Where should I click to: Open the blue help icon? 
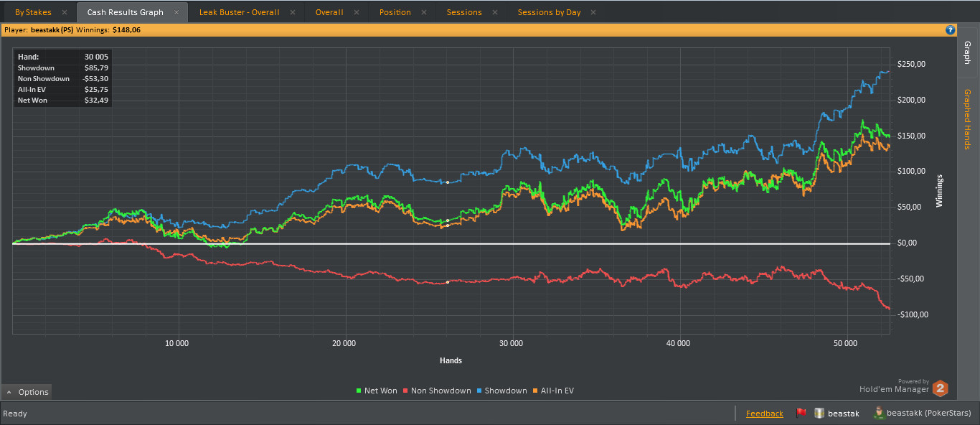[951, 29]
